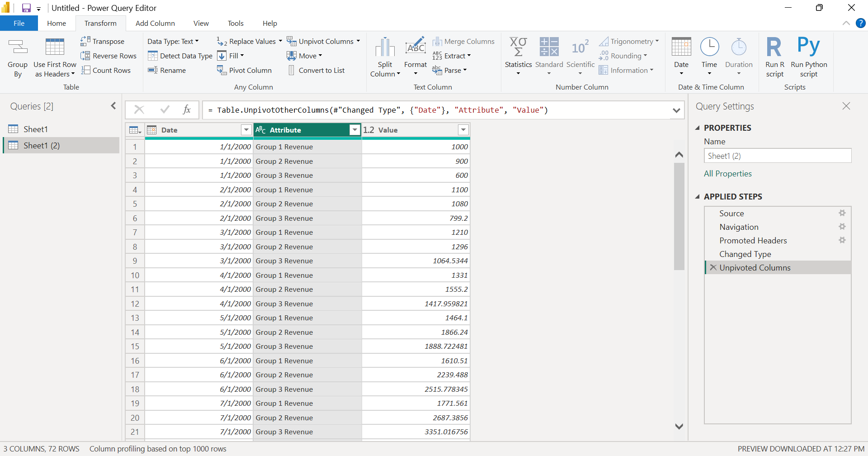The image size is (868, 456).
Task: Open settings gear for Source step
Action: (842, 213)
